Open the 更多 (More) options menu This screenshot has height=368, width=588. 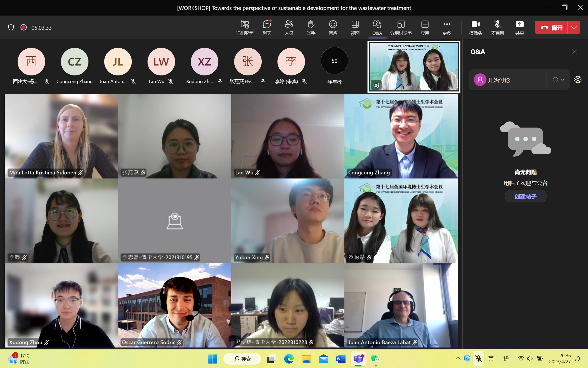coord(447,27)
